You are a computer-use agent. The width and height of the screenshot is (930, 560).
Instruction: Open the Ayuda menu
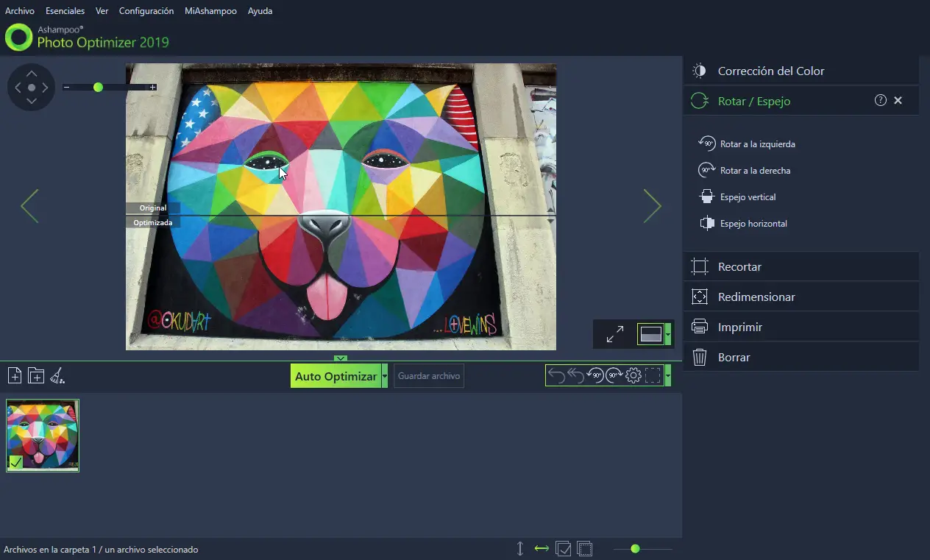coord(260,11)
